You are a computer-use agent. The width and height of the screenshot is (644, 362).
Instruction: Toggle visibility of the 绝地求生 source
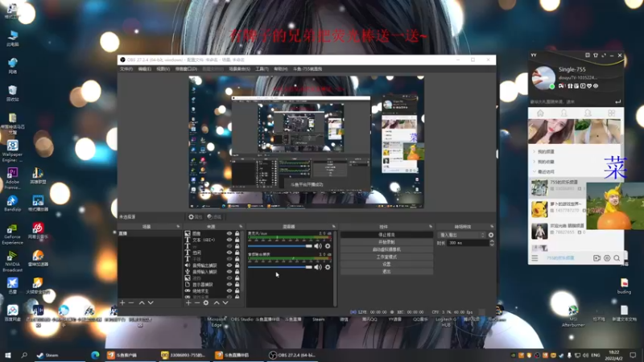(229, 291)
